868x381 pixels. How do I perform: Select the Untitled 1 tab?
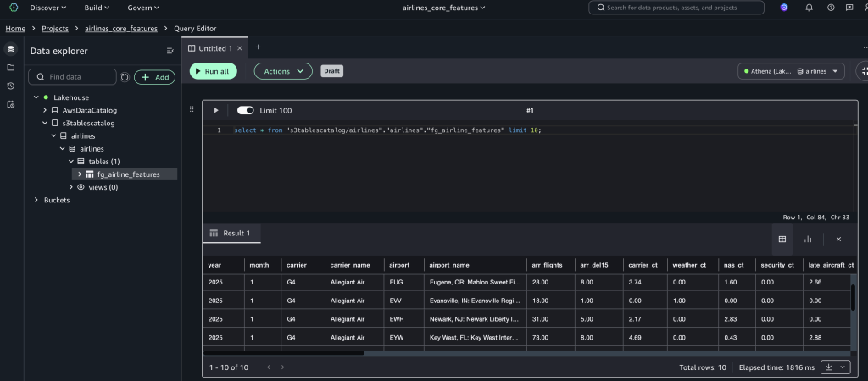214,48
